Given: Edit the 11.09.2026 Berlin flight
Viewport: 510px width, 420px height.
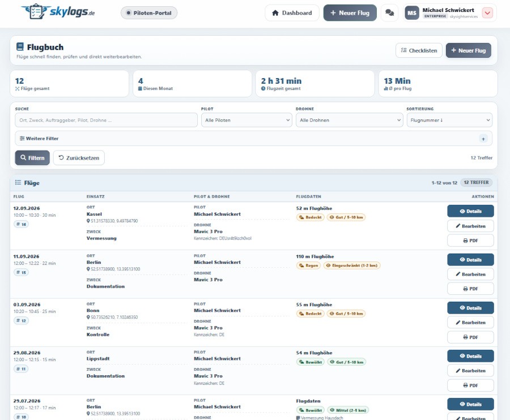Looking at the screenshot, I should (470, 274).
